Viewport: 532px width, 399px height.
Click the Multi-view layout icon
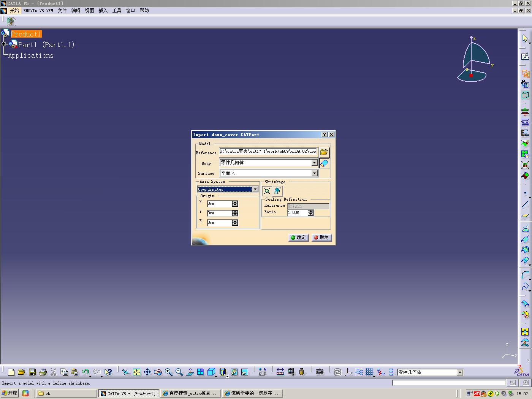coord(200,372)
